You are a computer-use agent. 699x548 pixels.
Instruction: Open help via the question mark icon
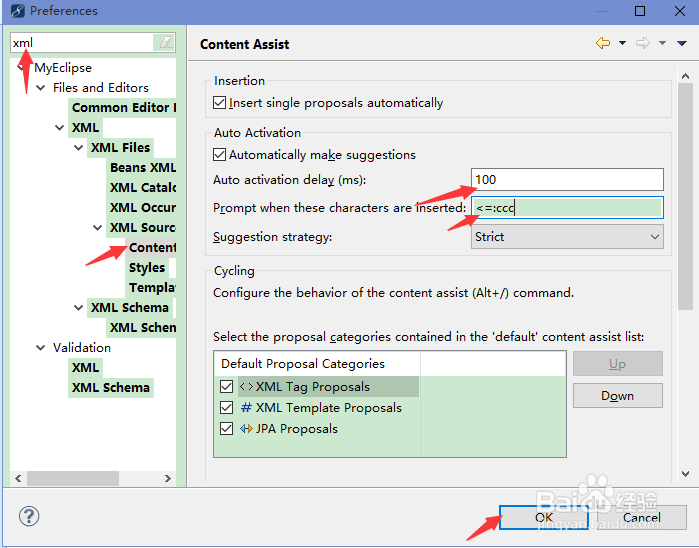[29, 516]
